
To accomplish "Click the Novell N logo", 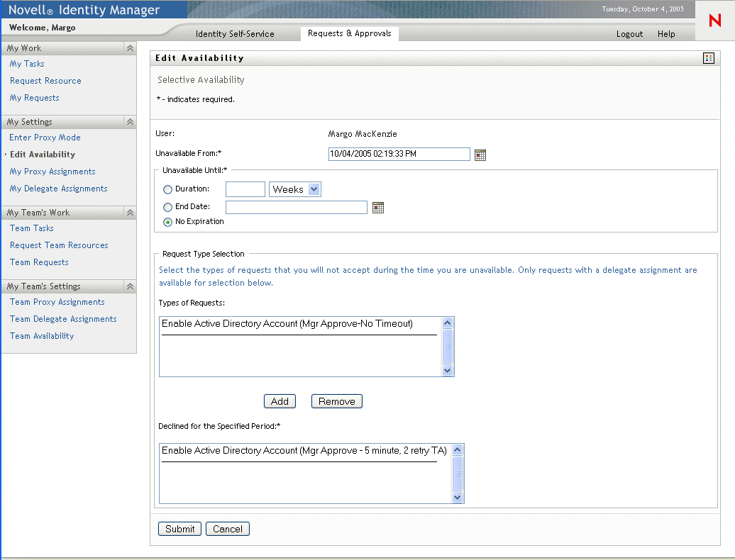I will point(714,21).
